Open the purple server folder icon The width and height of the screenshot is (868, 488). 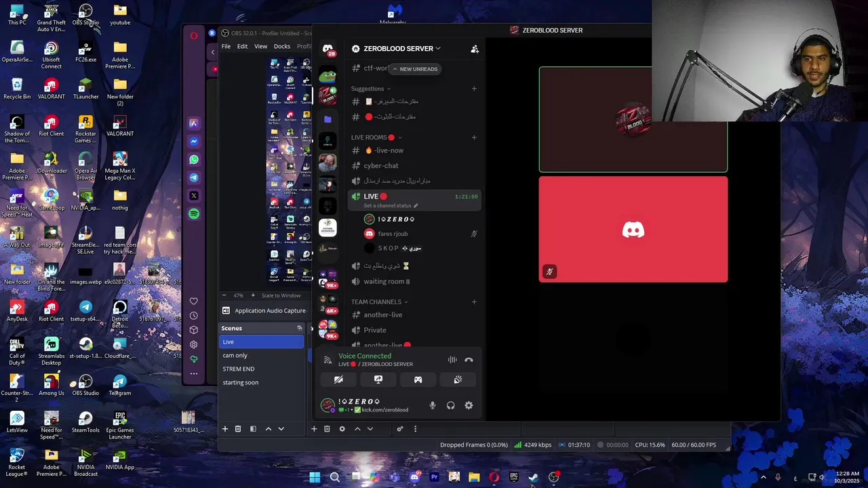click(328, 119)
